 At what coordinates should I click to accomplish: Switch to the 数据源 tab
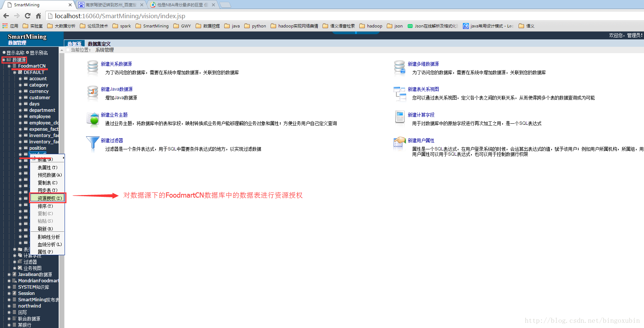75,44
